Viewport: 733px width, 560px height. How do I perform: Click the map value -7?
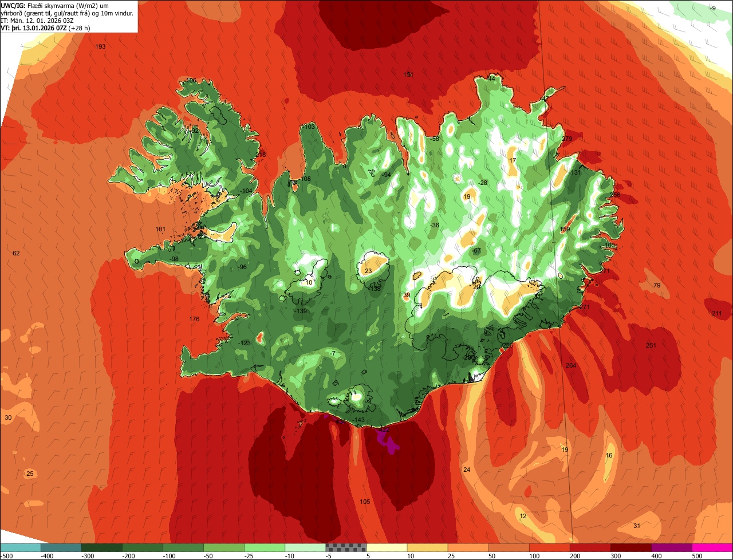[333, 353]
